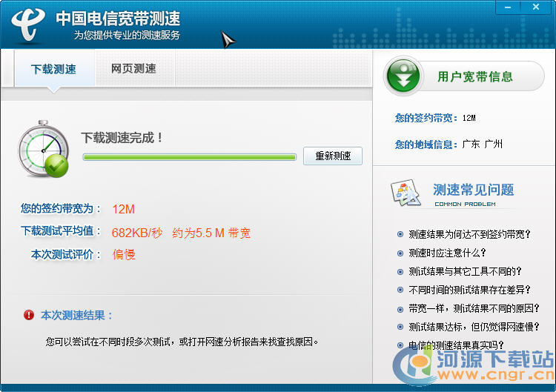Click the green download progress bar
Image resolution: width=556 pixels, height=392 pixels.
[x=189, y=157]
